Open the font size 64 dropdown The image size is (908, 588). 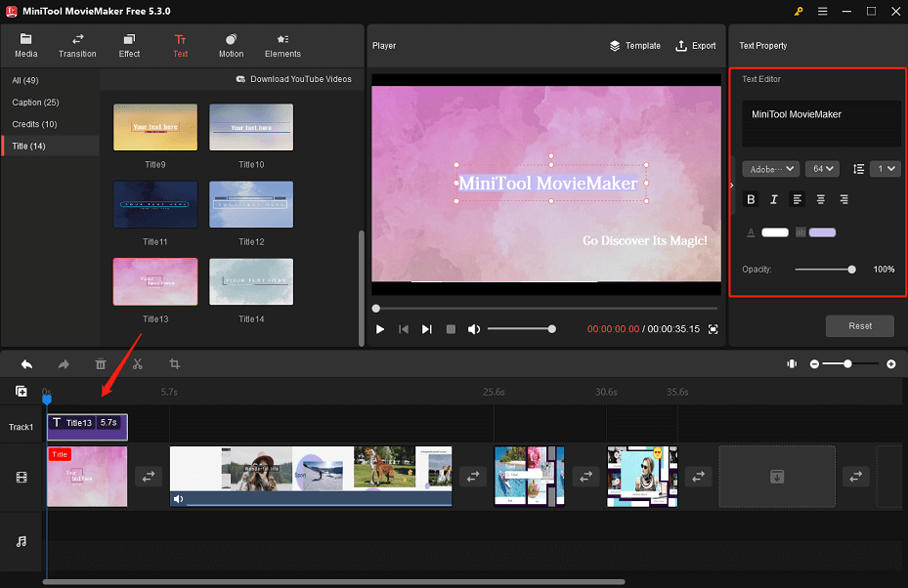pos(822,169)
